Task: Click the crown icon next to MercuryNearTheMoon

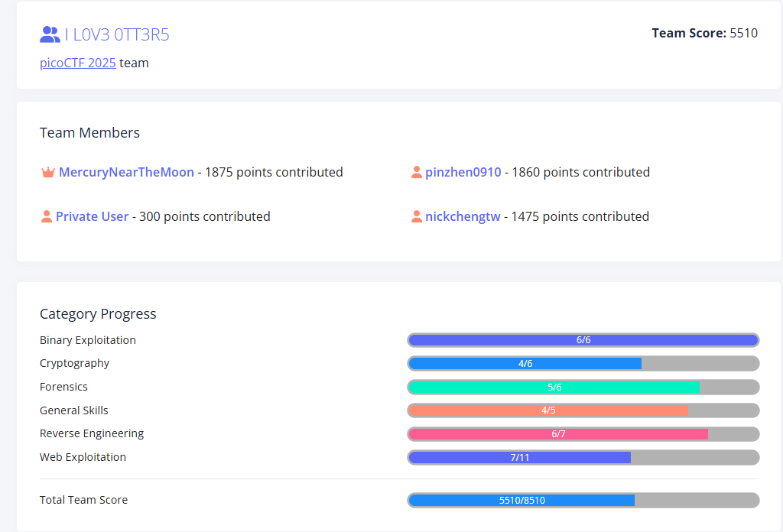Action: [x=47, y=173]
